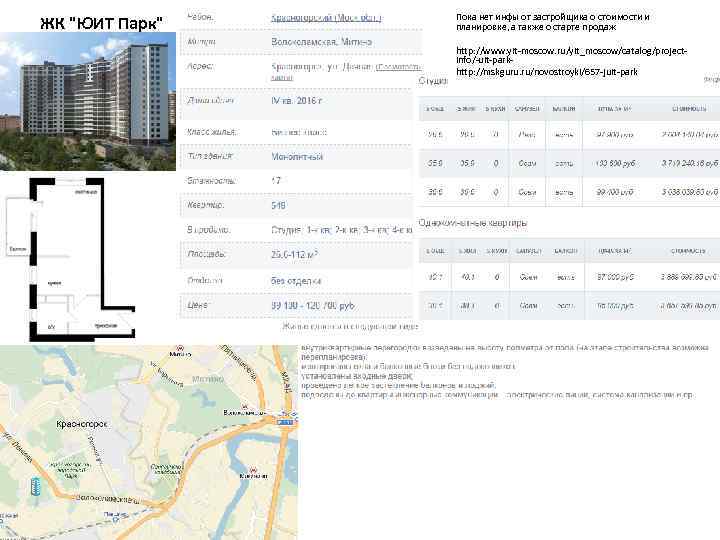Viewport: 720px width, 540px height.
Task: Click the Мякинино metro icon on the map
Action: point(253,470)
